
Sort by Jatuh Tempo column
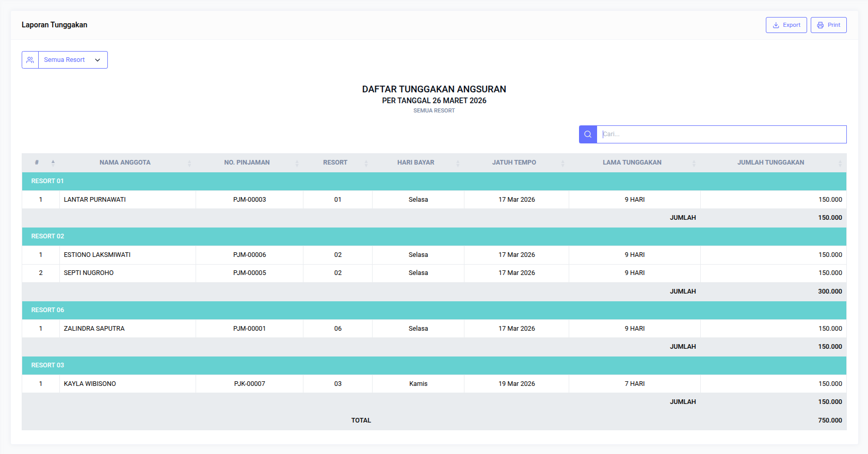coord(514,163)
